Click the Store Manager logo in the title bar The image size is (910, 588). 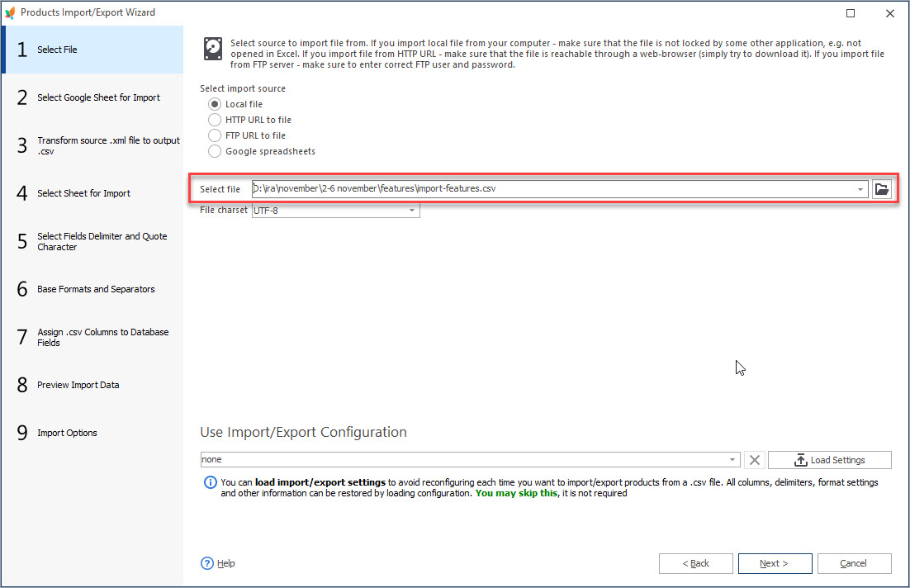(10, 12)
